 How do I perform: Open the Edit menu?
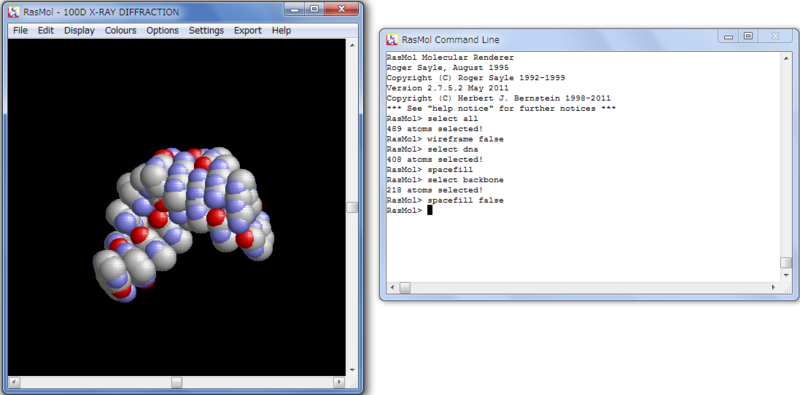pos(45,31)
